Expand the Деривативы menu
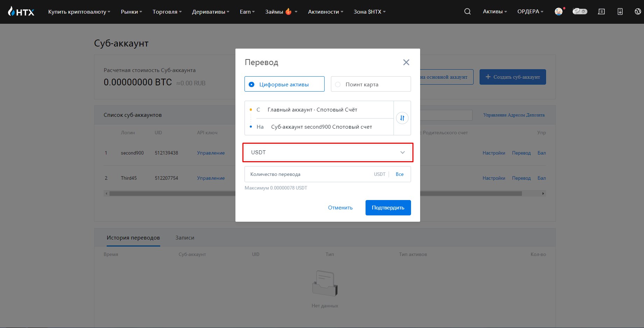 [x=211, y=12]
